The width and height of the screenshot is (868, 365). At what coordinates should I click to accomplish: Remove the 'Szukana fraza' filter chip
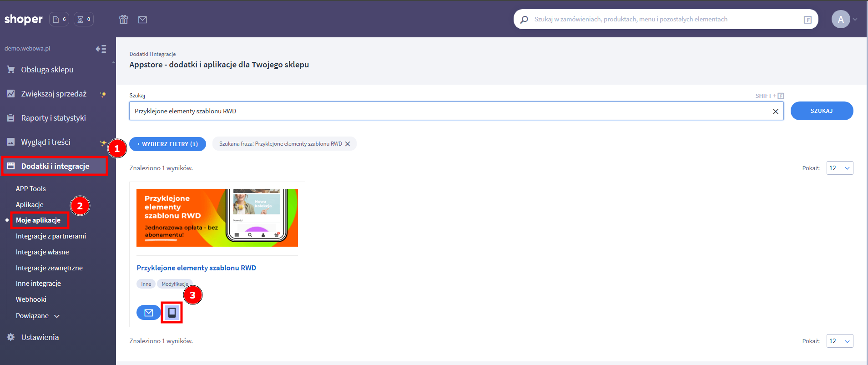pyautogui.click(x=348, y=144)
